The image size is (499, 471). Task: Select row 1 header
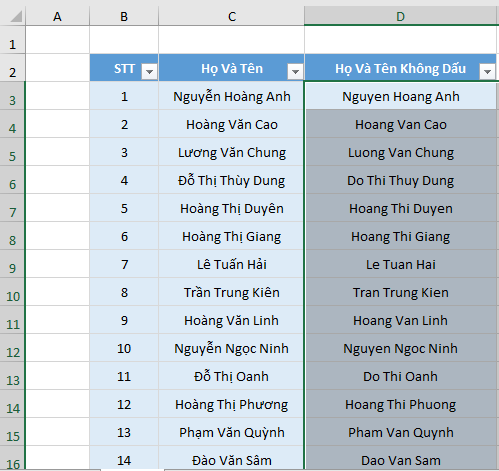12,40
